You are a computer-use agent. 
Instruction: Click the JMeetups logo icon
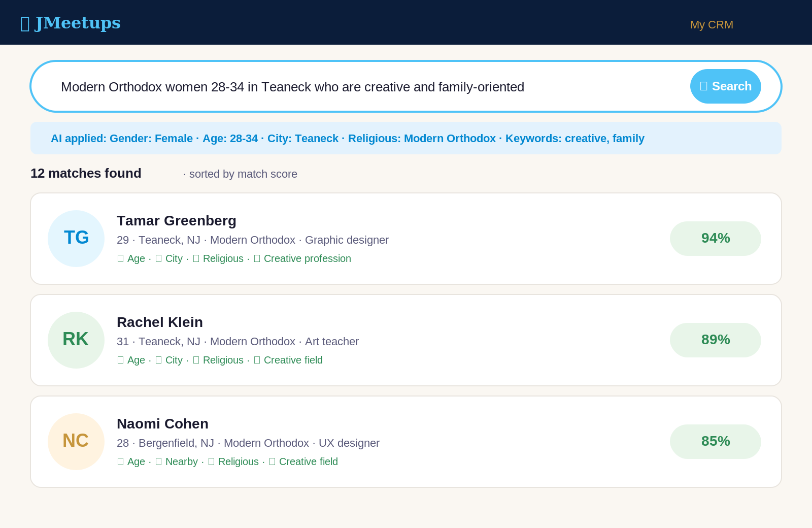(24, 23)
